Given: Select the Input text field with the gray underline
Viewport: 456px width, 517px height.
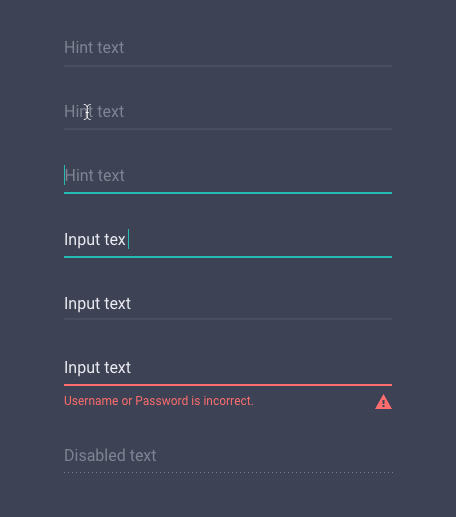Looking at the screenshot, I should pos(228,304).
